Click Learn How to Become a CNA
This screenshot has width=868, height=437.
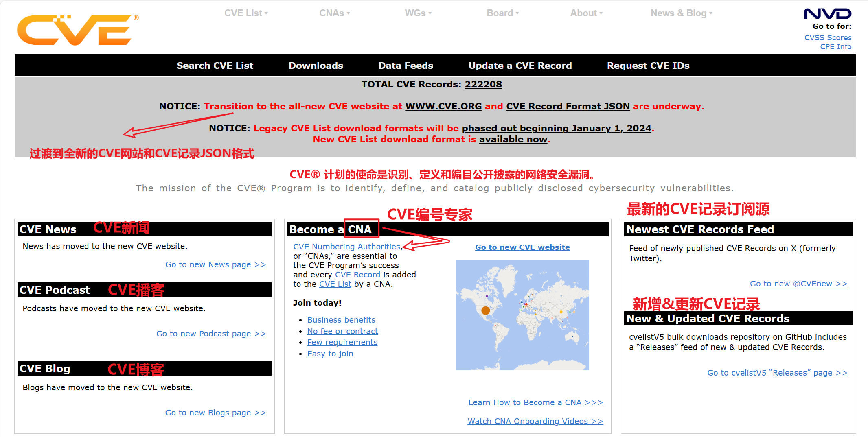(535, 402)
